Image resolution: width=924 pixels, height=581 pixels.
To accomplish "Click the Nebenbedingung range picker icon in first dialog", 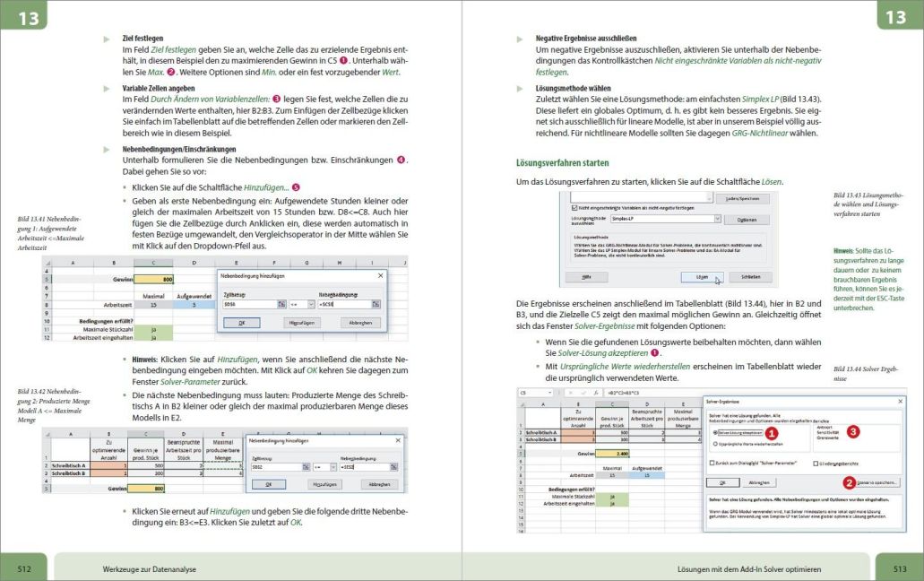I will click(x=376, y=304).
